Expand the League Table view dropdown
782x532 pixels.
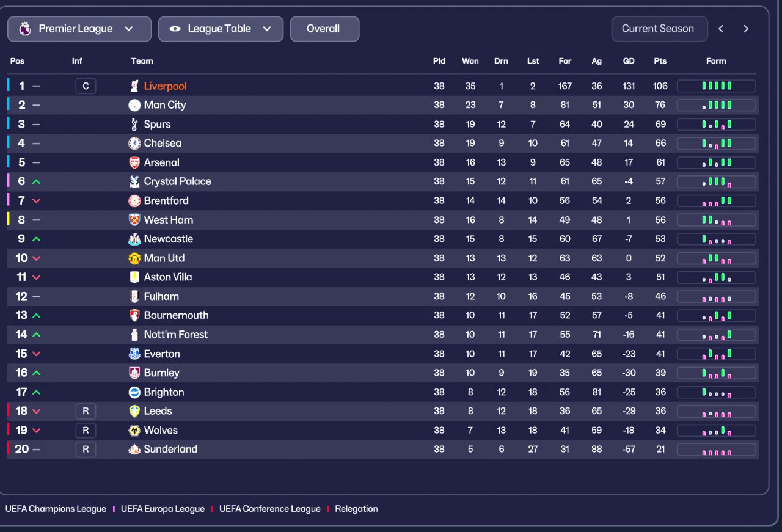coord(221,29)
